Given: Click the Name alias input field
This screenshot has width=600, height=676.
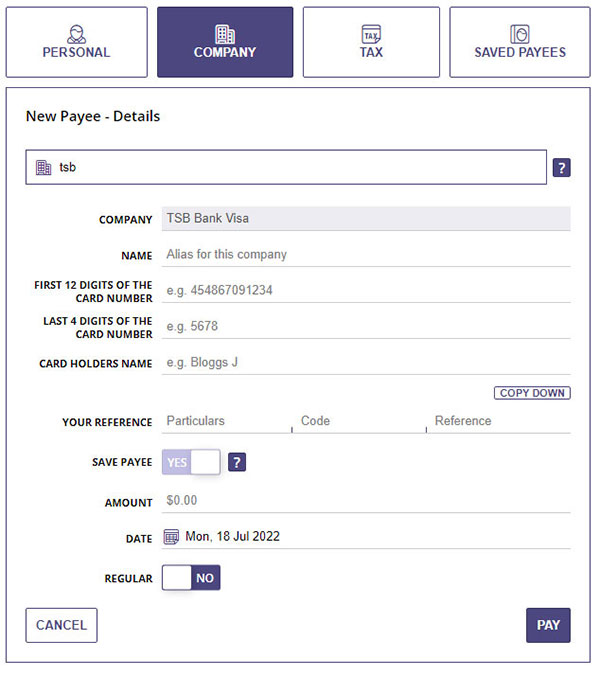Looking at the screenshot, I should [366, 254].
